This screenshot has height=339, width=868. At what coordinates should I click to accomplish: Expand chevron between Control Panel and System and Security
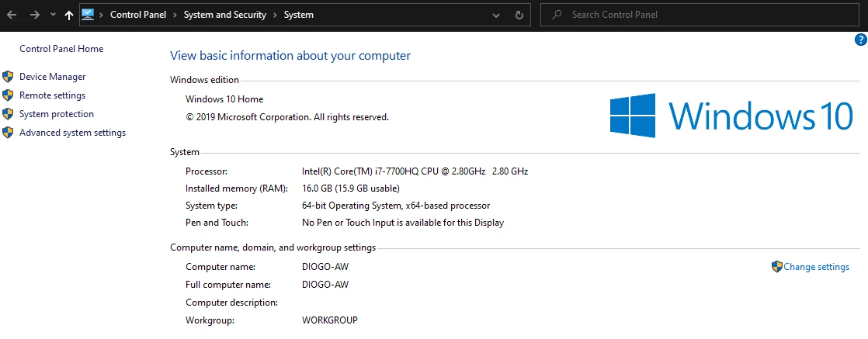click(175, 15)
